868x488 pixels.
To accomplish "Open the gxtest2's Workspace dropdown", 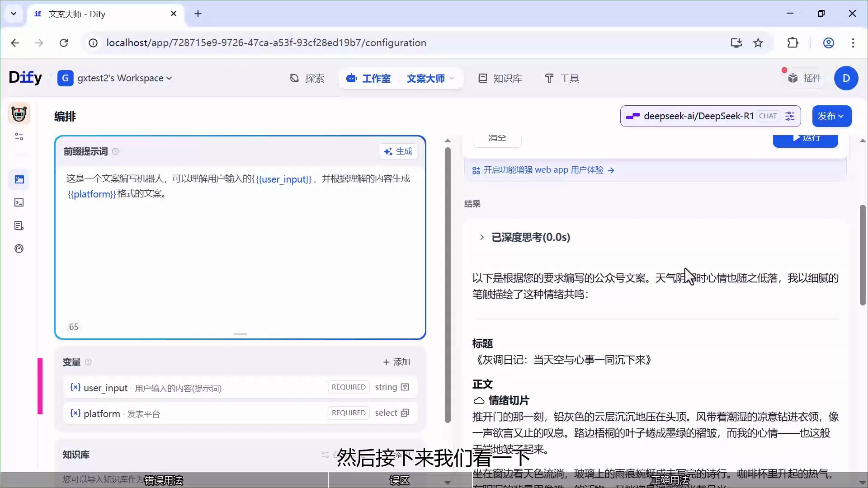I will (115, 78).
